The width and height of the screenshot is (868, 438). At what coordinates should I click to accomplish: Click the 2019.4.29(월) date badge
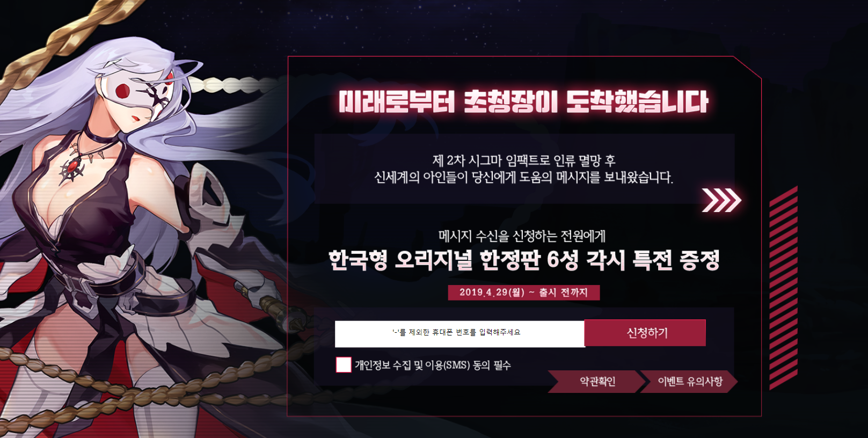(524, 293)
